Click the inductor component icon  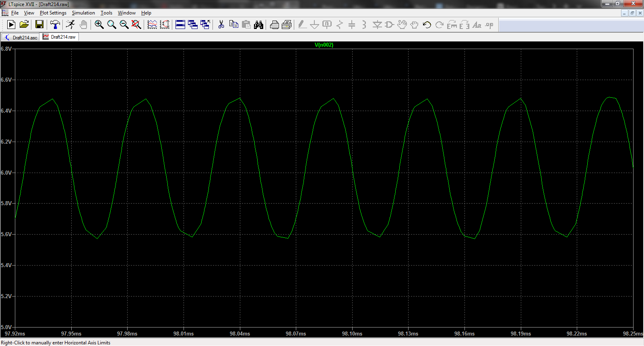[364, 25]
